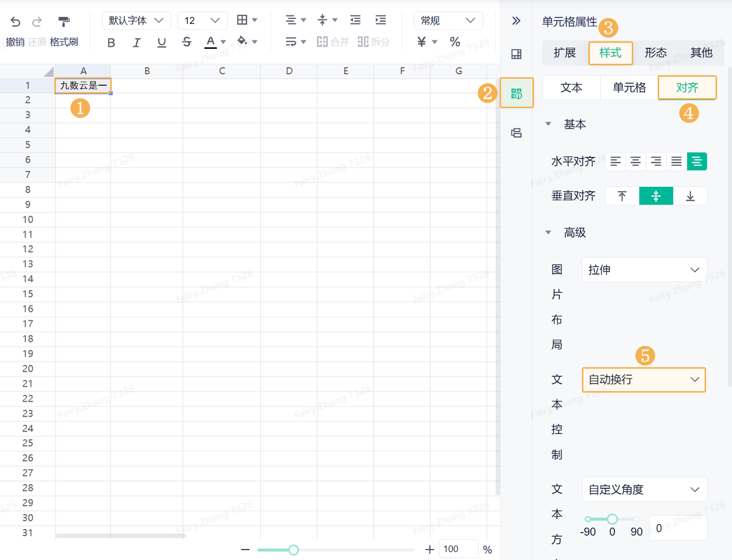Image resolution: width=732 pixels, height=560 pixels.
Task: Open the table icon in the side strip
Action: pyautogui.click(x=517, y=54)
